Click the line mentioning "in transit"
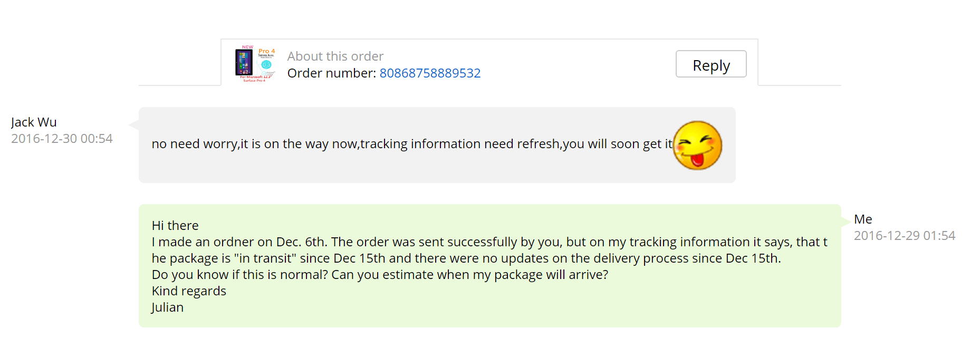The image size is (980, 337). [466, 258]
